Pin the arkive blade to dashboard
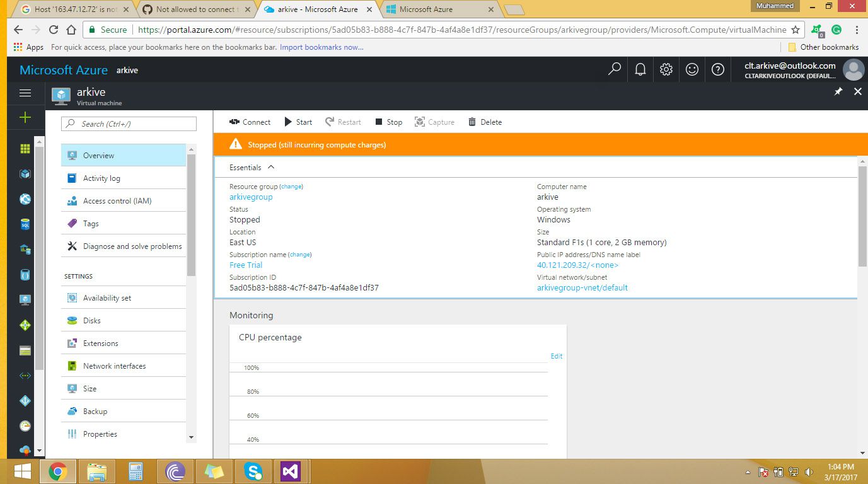The width and height of the screenshot is (868, 484). tap(838, 92)
